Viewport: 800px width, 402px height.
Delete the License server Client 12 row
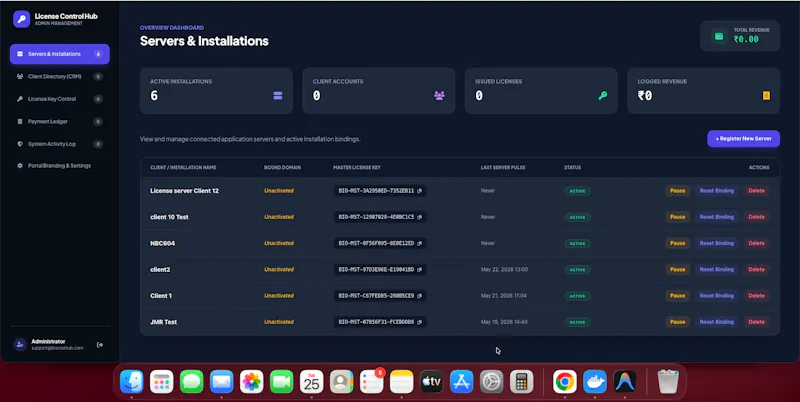(x=756, y=191)
